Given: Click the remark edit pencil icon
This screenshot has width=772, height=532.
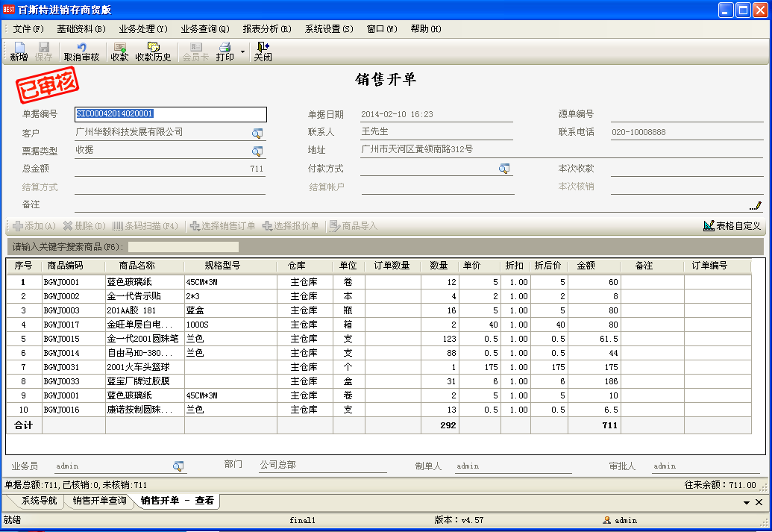Looking at the screenshot, I should point(756,205).
